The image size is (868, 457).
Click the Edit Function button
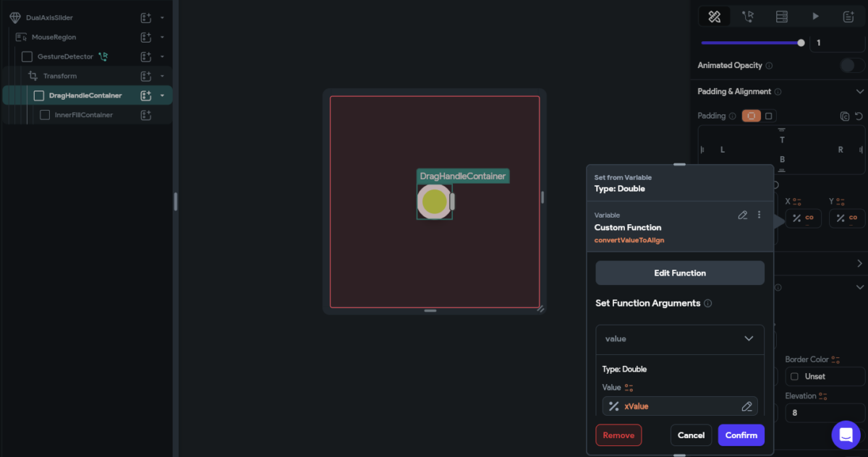pos(679,273)
